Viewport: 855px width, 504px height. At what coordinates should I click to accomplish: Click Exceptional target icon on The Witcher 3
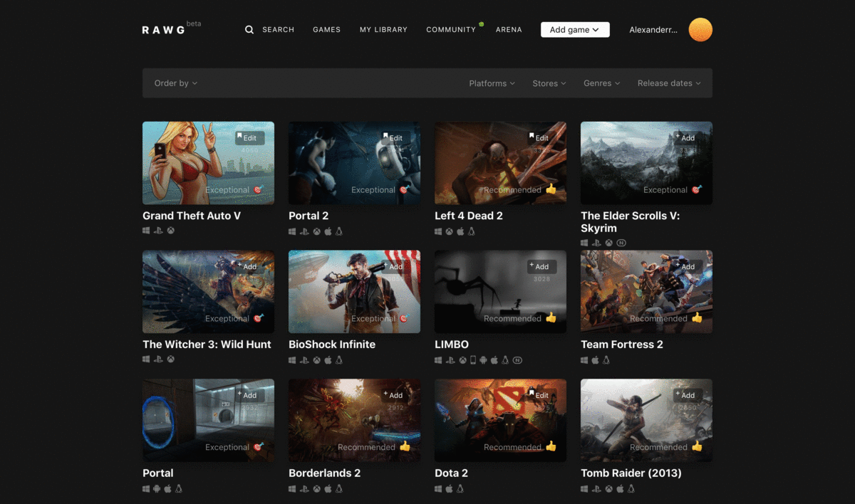[259, 319]
